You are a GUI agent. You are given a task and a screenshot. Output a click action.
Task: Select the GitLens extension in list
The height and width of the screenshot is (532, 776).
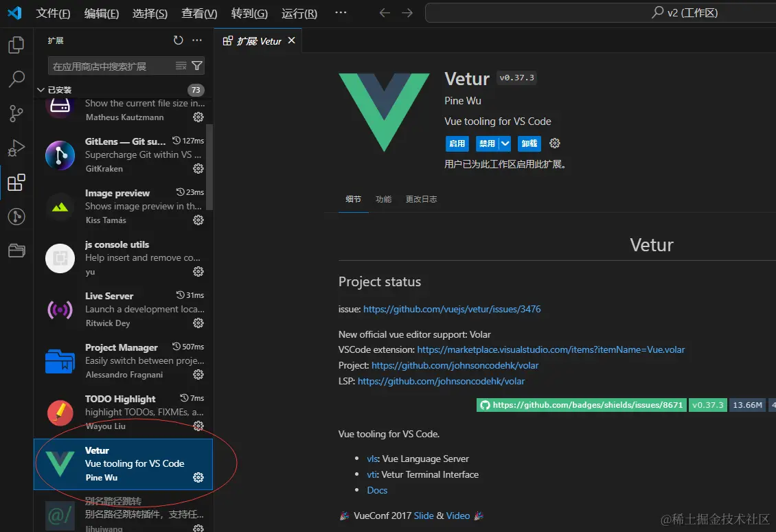(x=123, y=155)
